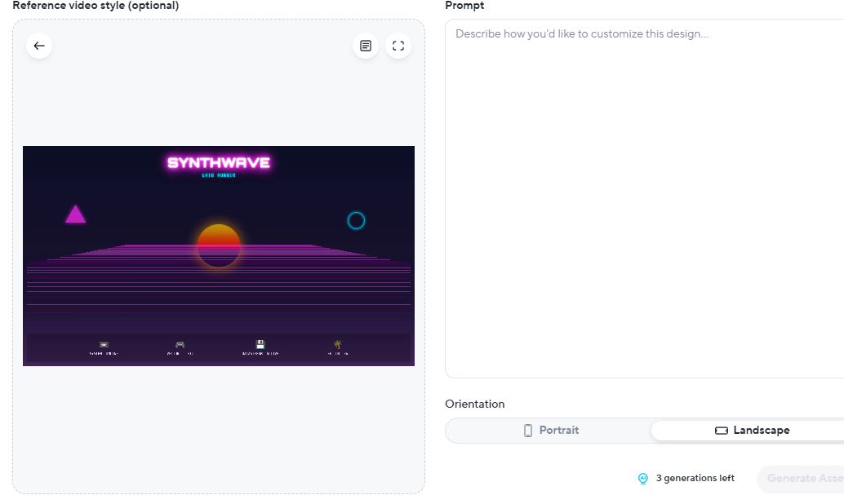Click the palm tree icon in preview
Viewport: 844px width, 504px height.
coord(337,345)
